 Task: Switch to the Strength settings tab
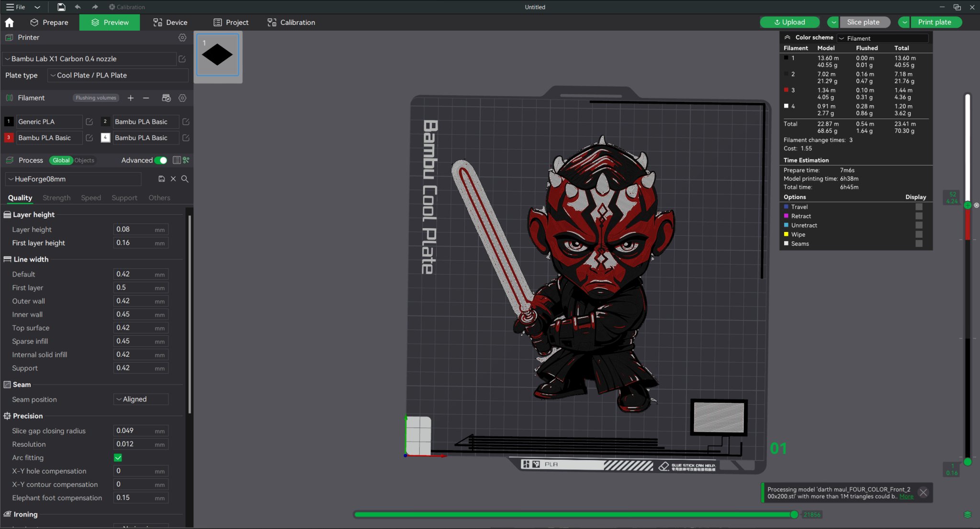(56, 198)
